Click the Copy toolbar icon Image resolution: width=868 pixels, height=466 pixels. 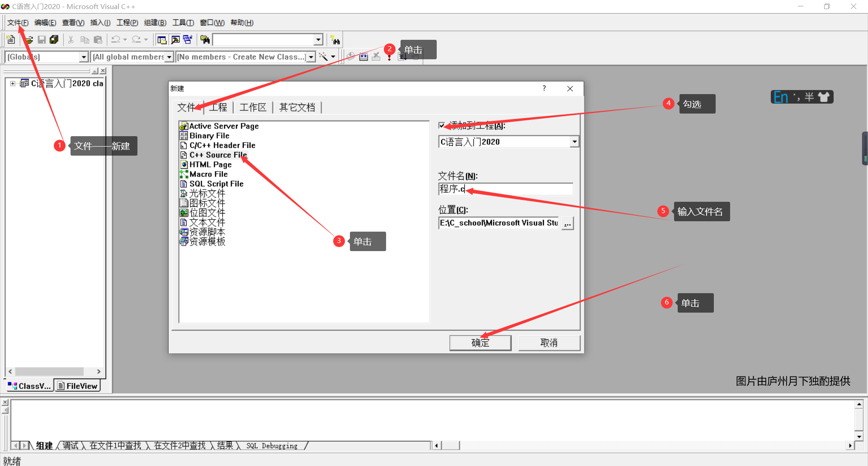coord(85,40)
